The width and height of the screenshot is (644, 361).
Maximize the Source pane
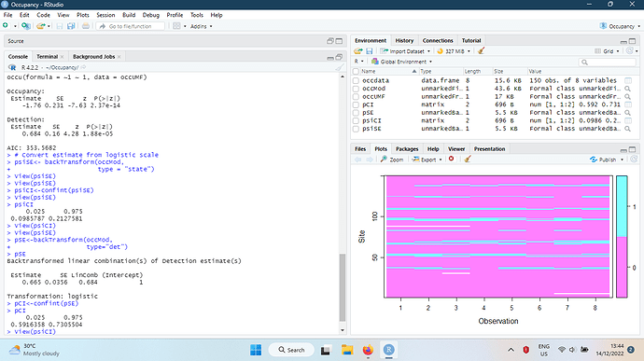pyautogui.click(x=339, y=41)
